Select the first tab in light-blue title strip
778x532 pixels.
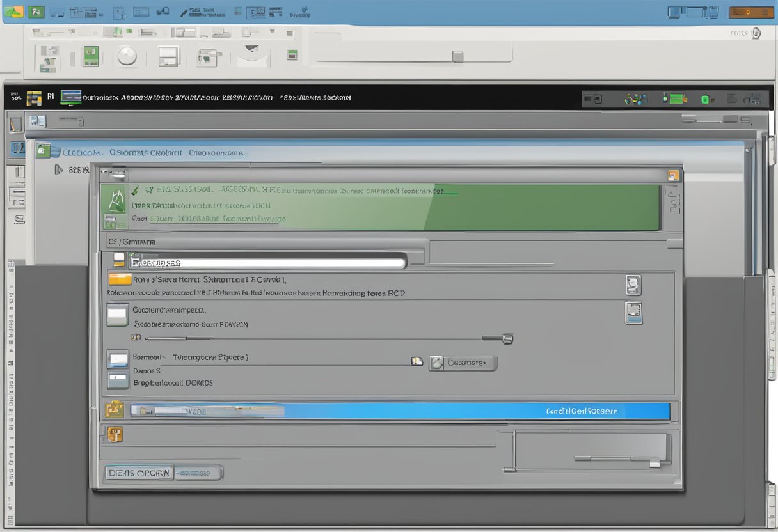[x=81, y=153]
